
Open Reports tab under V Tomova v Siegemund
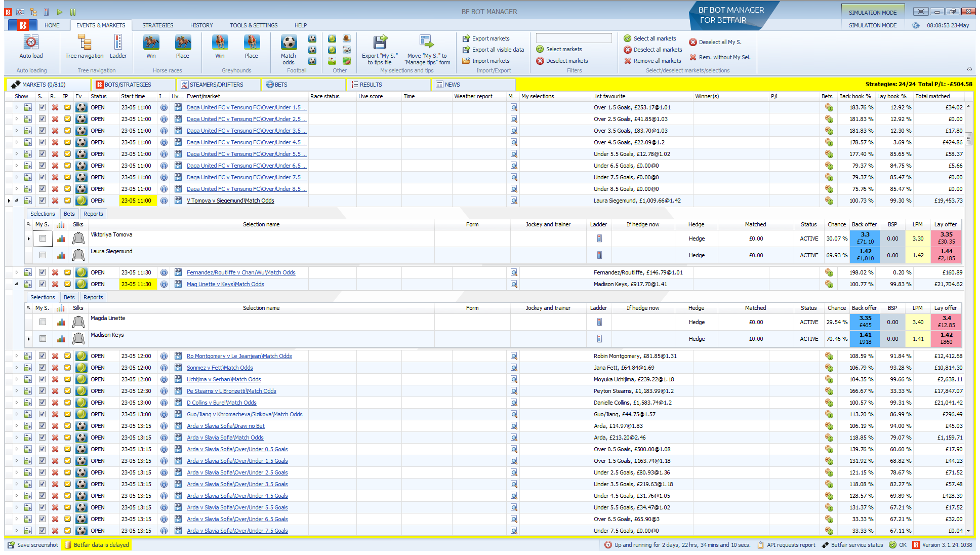93,214
